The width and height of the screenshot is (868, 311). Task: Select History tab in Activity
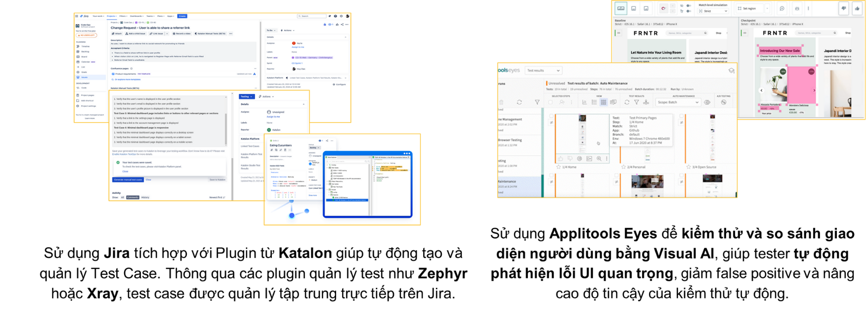click(x=145, y=197)
